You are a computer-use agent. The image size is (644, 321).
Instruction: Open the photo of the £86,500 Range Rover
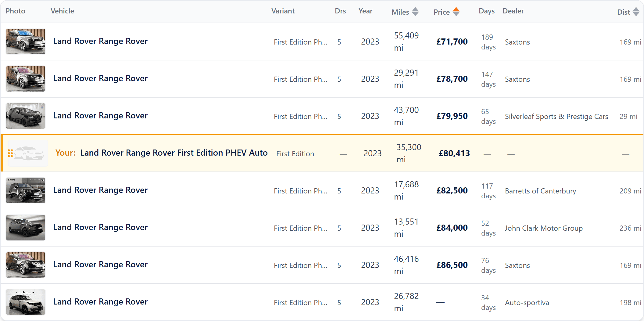coord(26,265)
